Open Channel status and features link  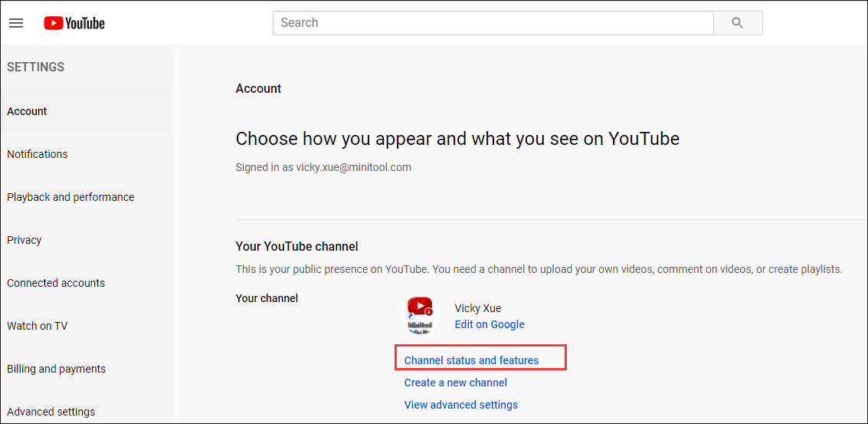tap(471, 360)
